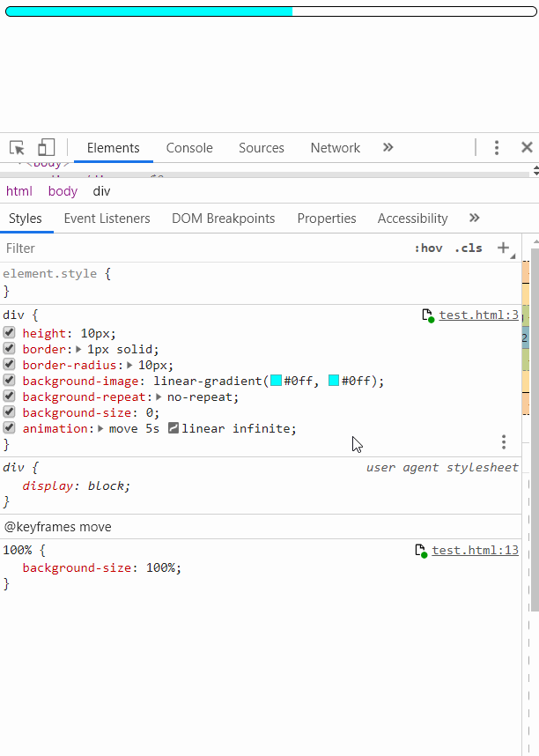
Task: Toggle the animation property checkbox
Action: coord(9,428)
